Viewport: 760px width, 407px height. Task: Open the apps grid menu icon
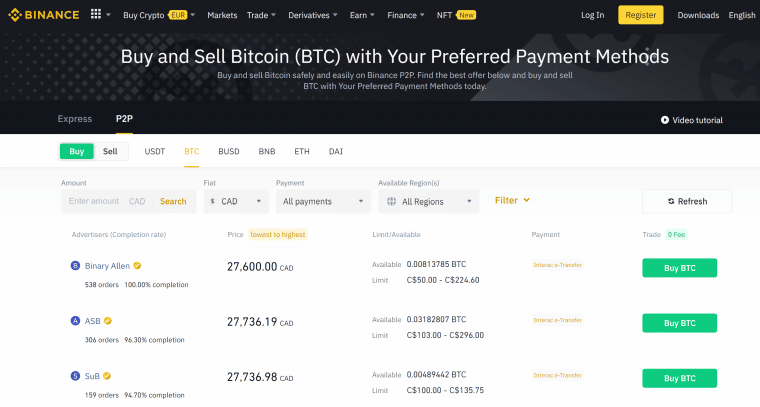tap(96, 15)
